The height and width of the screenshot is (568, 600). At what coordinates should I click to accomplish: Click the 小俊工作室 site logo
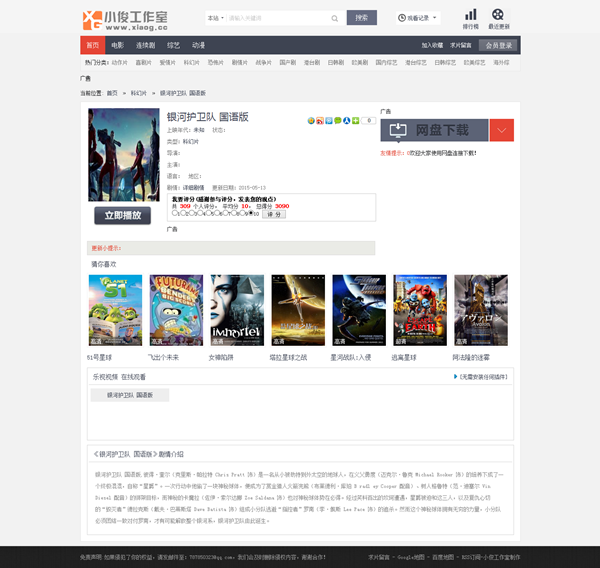point(125,21)
